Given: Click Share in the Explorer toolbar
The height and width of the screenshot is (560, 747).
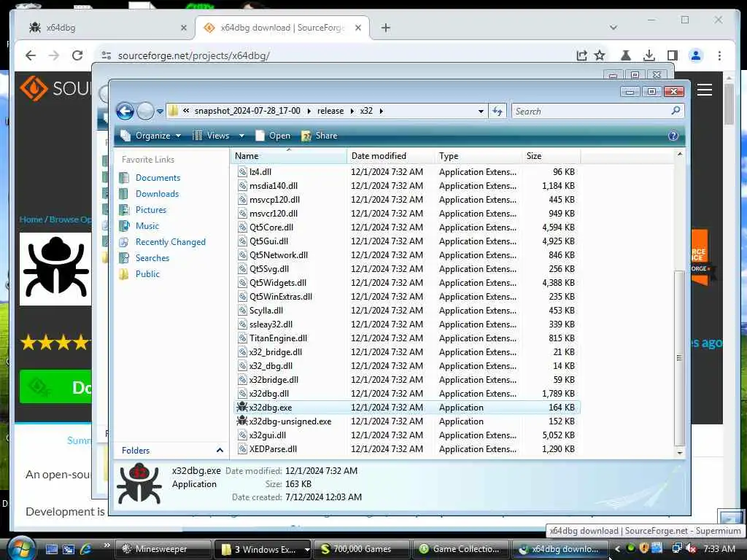Looking at the screenshot, I should pos(320,136).
